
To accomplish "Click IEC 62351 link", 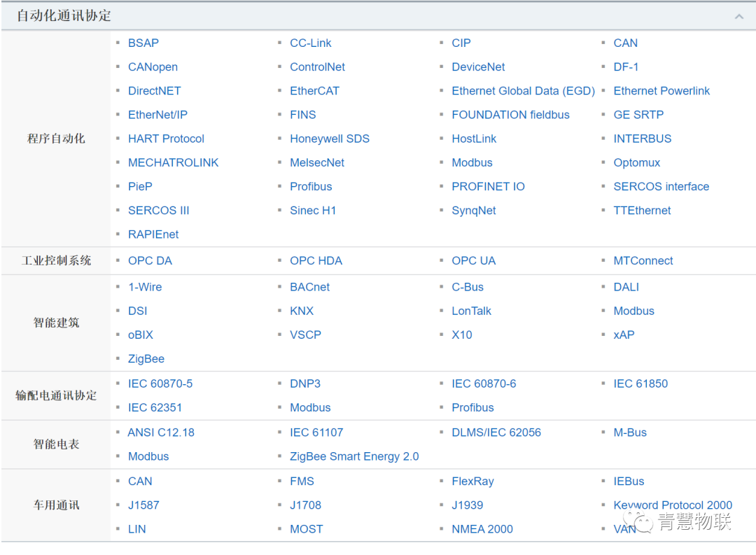I will 155,408.
